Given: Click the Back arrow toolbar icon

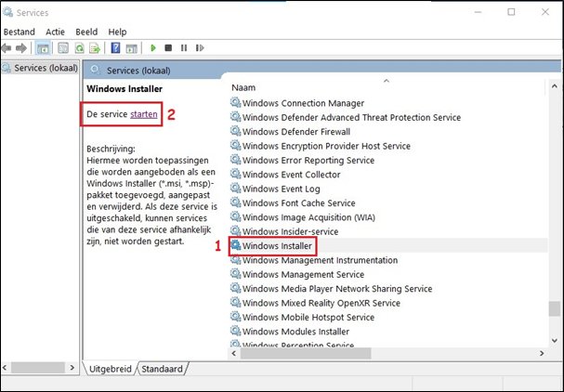Looking at the screenshot, I should [x=7, y=47].
